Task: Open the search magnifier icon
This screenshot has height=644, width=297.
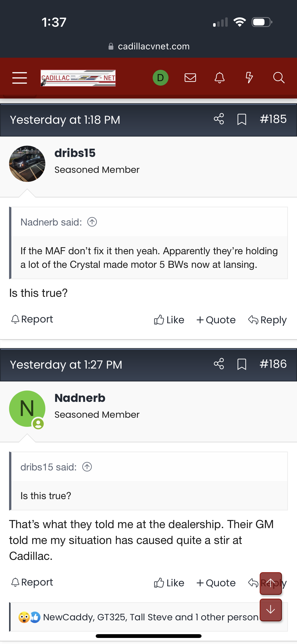Action: click(279, 78)
